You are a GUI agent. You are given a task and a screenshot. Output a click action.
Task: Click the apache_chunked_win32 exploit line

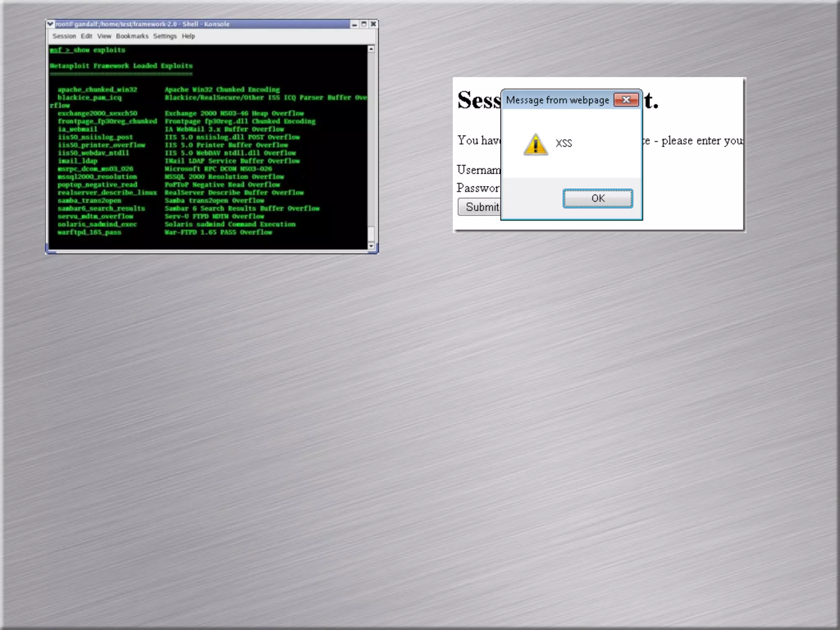[98, 89]
